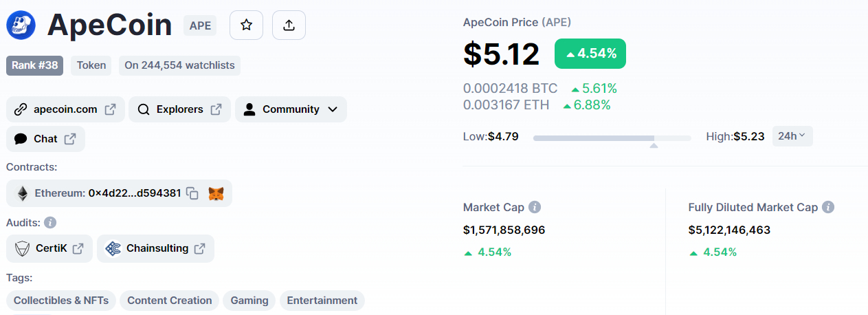
Task: Open the Chat link
Action: tap(45, 139)
